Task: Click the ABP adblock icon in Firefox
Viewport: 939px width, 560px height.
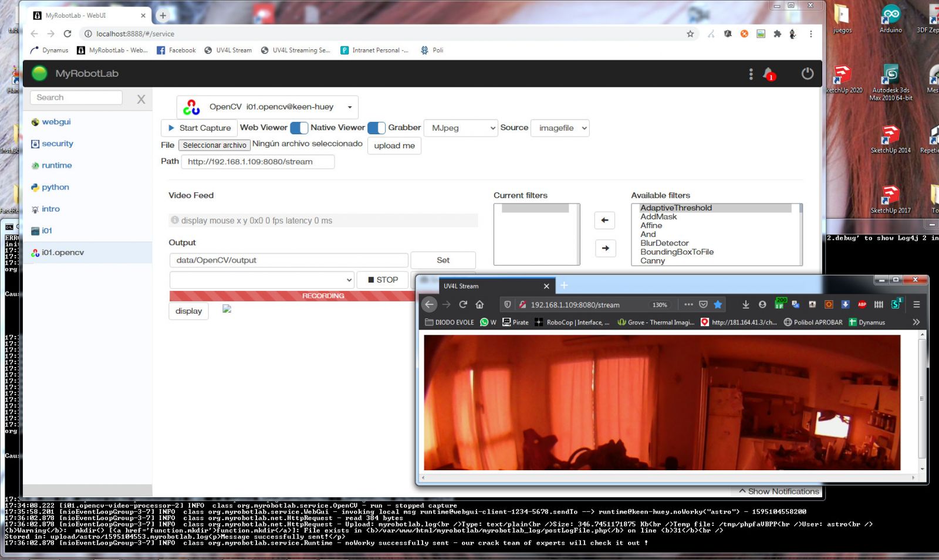Action: point(862,304)
